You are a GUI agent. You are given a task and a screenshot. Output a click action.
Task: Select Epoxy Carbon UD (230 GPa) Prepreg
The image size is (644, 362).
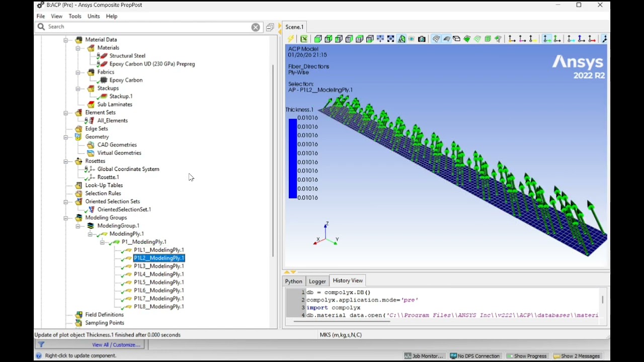click(x=152, y=64)
